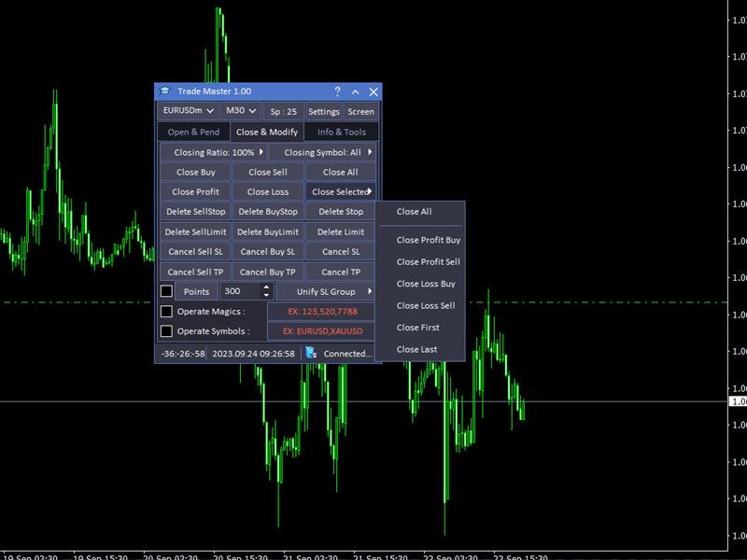Screen dimensions: 747x560
Task: Click the connection status icon
Action: [311, 353]
